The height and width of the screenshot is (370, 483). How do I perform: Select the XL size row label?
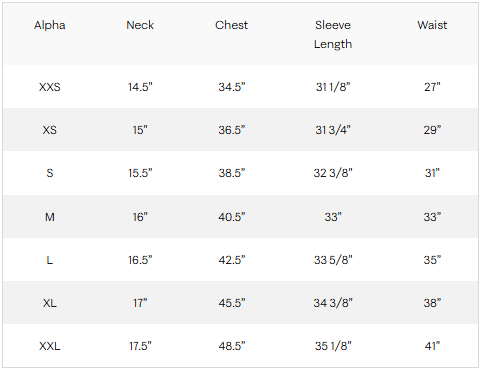click(50, 303)
